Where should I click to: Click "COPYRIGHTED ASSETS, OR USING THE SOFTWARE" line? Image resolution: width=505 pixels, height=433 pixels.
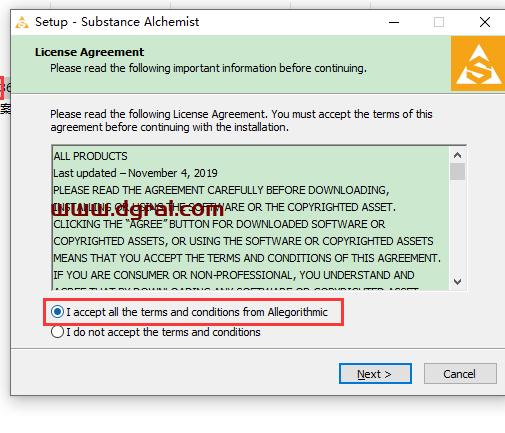click(243, 241)
